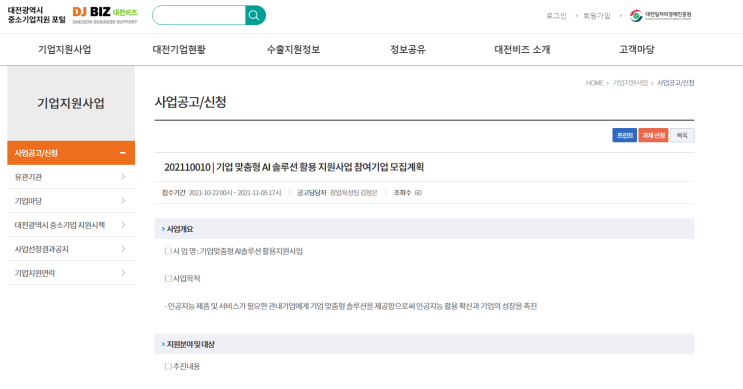Click the orange 과제 신청 button
743x389 pixels.
point(653,136)
